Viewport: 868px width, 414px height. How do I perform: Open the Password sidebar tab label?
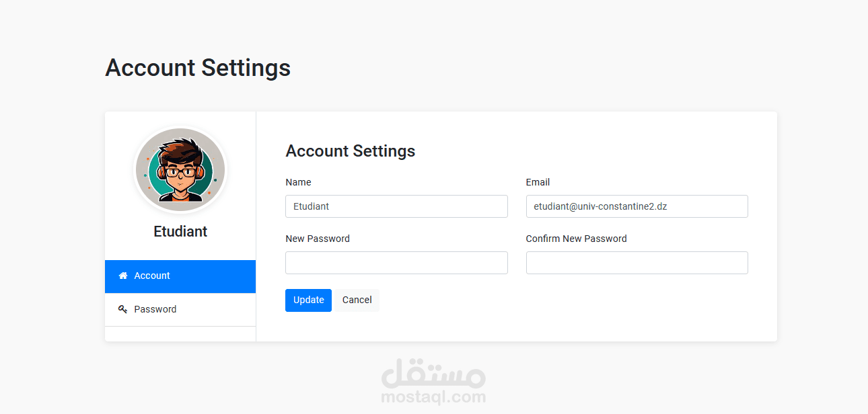pyautogui.click(x=155, y=309)
